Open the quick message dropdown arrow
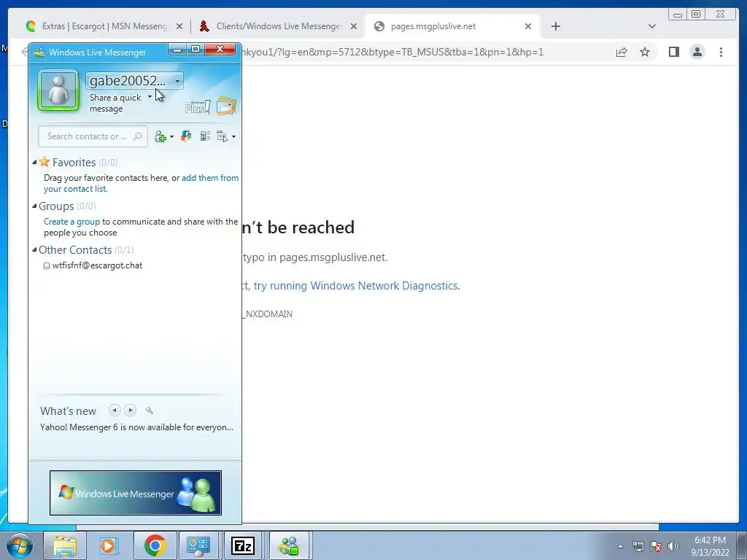 tap(150, 97)
